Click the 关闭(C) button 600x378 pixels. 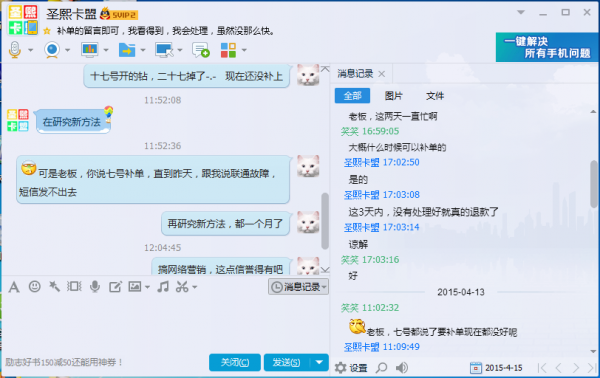pos(235,362)
